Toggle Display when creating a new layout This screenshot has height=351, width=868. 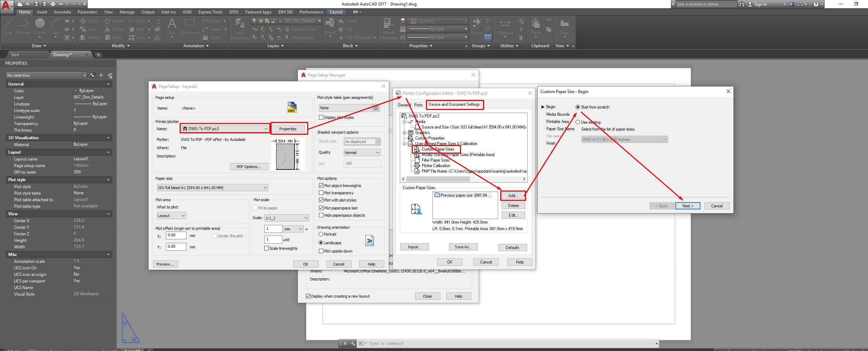pyautogui.click(x=308, y=296)
